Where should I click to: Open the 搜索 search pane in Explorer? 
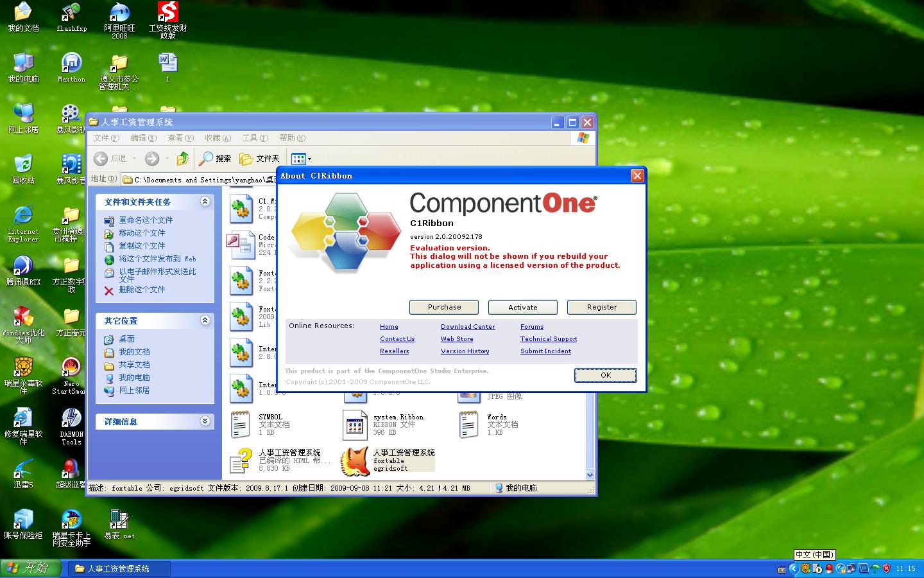coord(215,158)
